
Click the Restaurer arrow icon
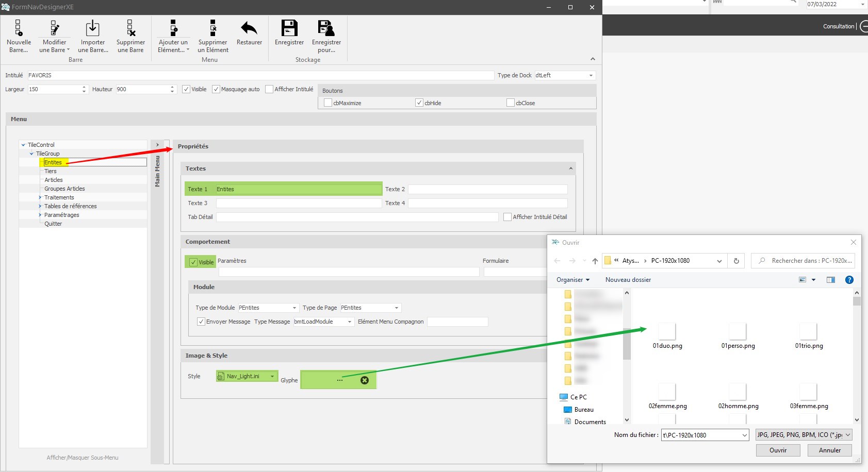pyautogui.click(x=249, y=28)
